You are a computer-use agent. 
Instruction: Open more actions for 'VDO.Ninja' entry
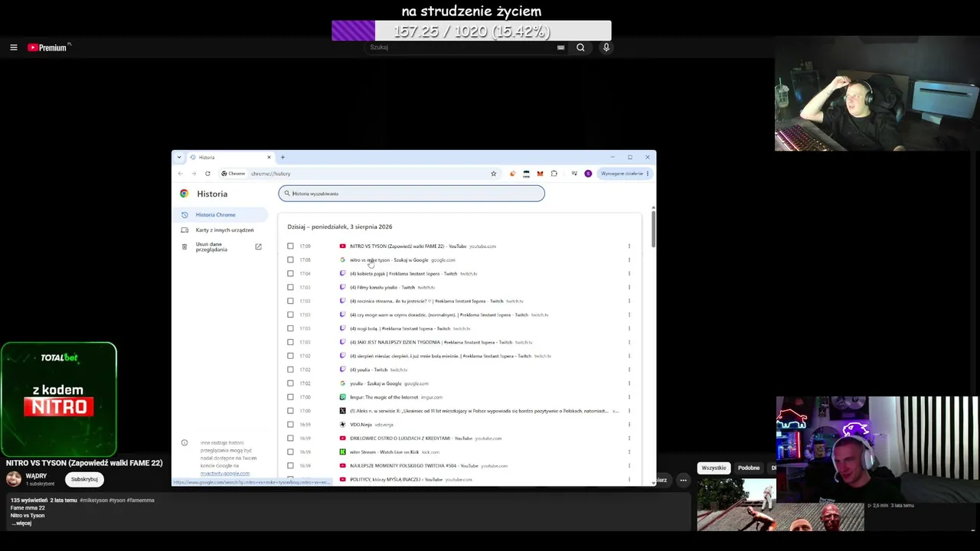coord(629,425)
